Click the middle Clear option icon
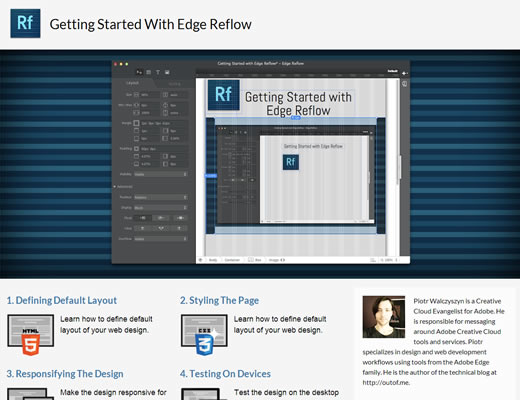The width and height of the screenshot is (520, 400). click(161, 228)
